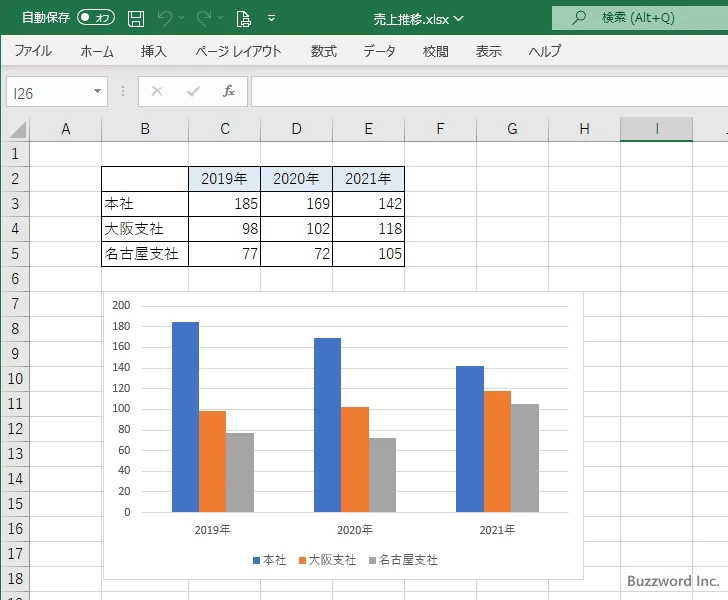Click the cell containing 169
The image size is (728, 600).
[x=297, y=204]
